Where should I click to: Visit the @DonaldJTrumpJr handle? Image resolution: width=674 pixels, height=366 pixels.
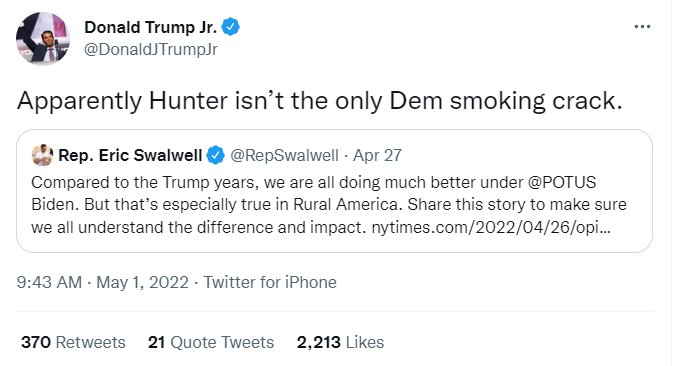point(150,49)
